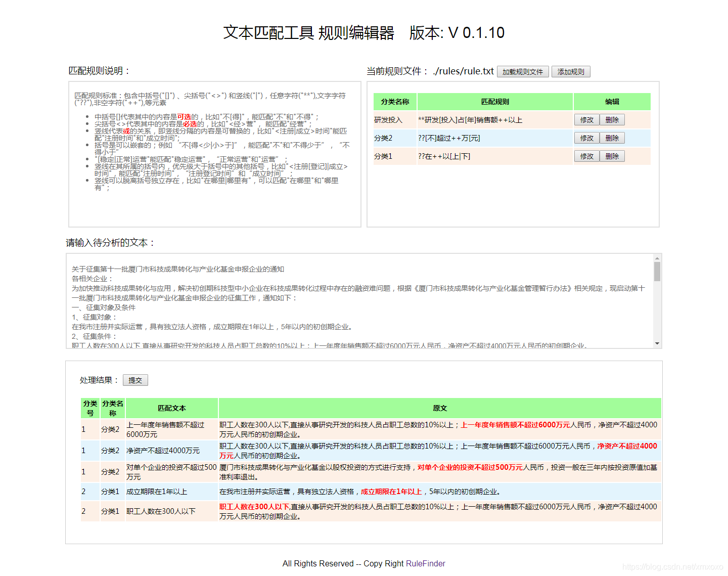The image size is (728, 576).
Task: Click the 添加规则 button
Action: click(x=571, y=72)
